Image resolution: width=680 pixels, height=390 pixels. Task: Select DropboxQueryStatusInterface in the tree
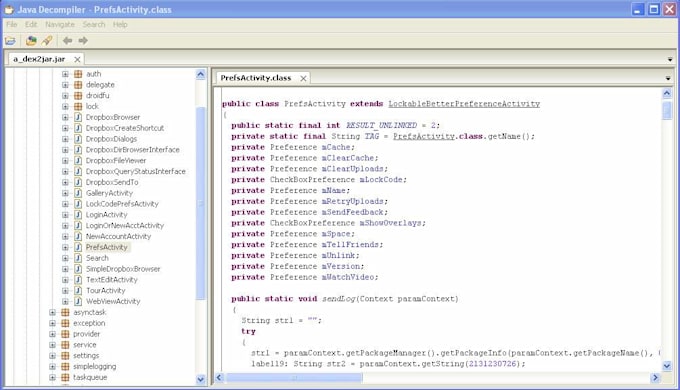pyautogui.click(x=136, y=171)
